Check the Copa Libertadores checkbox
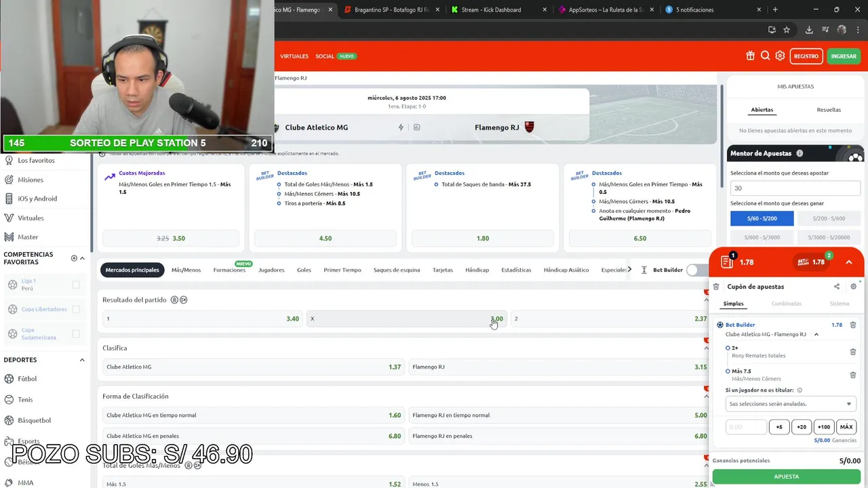The width and height of the screenshot is (868, 488). [x=76, y=309]
